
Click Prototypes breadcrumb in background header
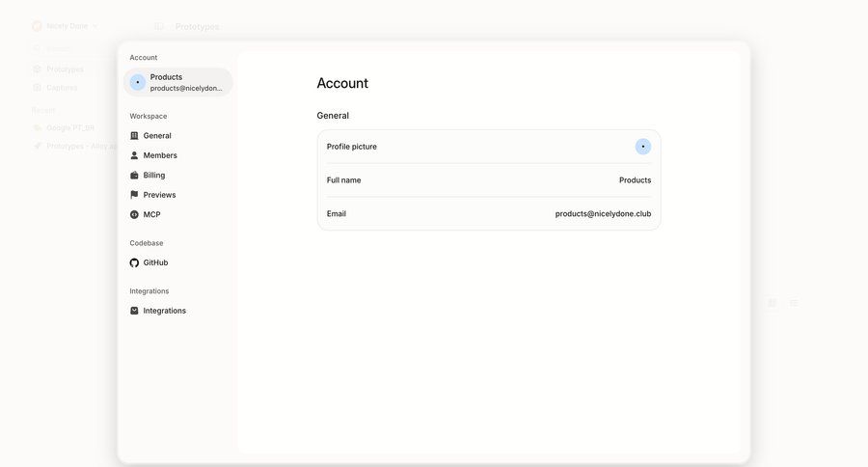(197, 27)
